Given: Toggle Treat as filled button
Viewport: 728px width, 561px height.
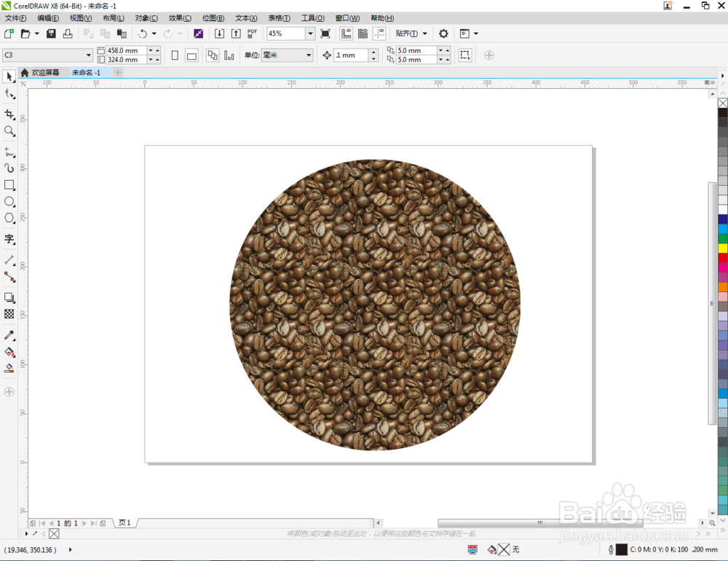Looking at the screenshot, I should 464,55.
